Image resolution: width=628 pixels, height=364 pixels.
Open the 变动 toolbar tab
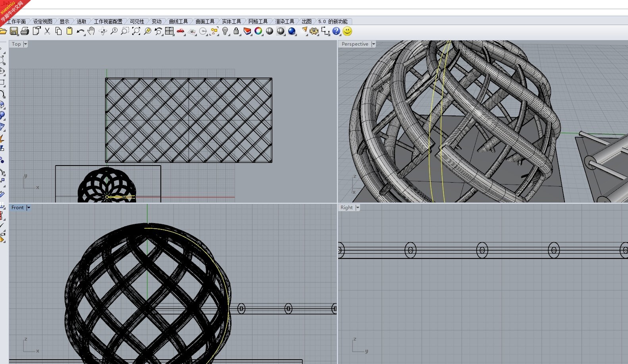point(156,21)
